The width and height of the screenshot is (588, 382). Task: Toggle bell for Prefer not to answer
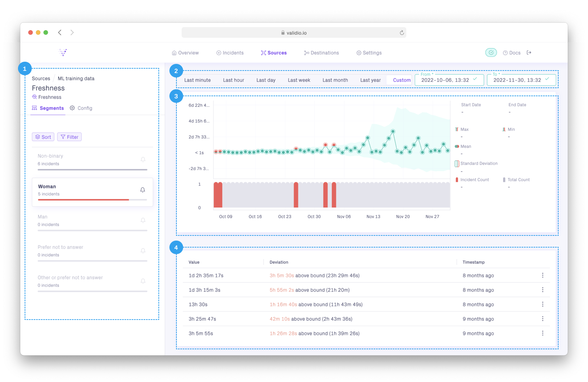[143, 251]
